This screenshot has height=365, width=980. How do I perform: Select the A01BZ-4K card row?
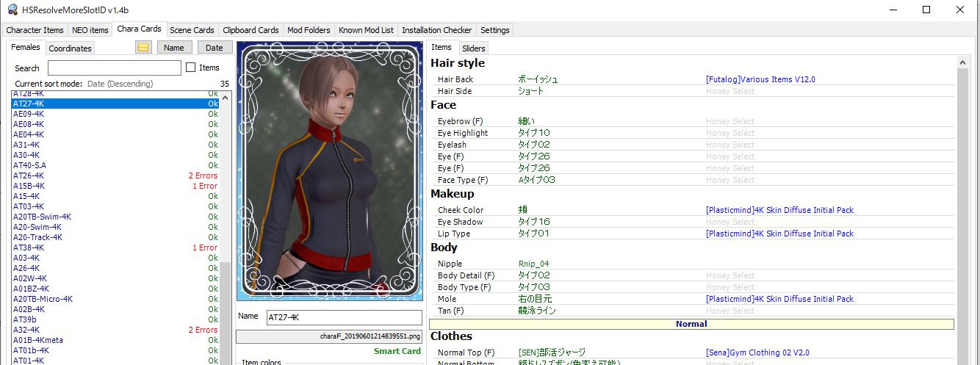[x=116, y=289]
